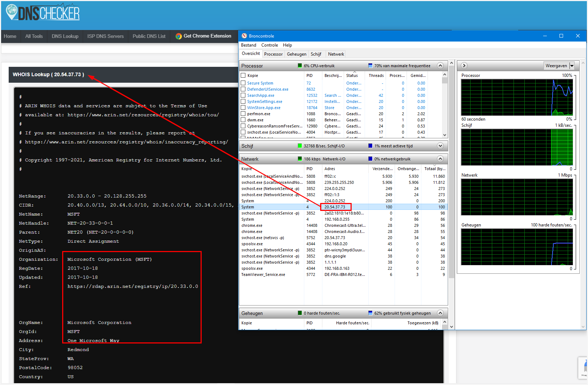
Task: Tick the SearchApp.exe checkbox
Action: pyautogui.click(x=243, y=95)
